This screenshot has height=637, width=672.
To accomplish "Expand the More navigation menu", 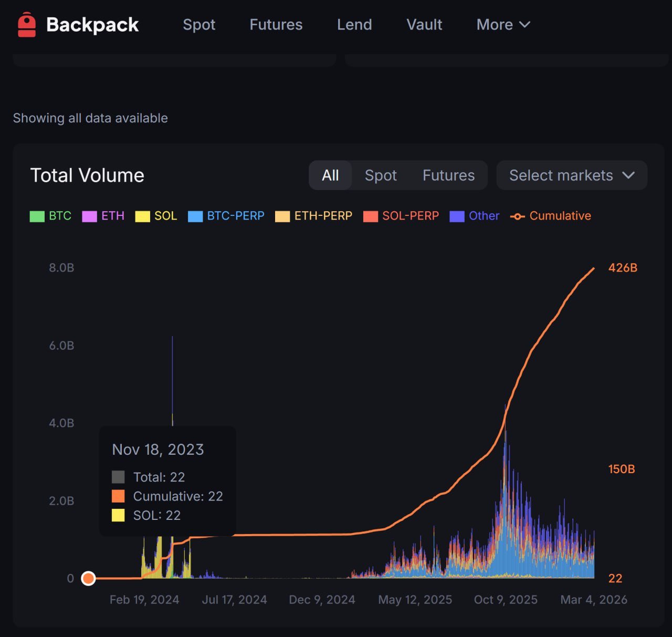I will tap(503, 25).
